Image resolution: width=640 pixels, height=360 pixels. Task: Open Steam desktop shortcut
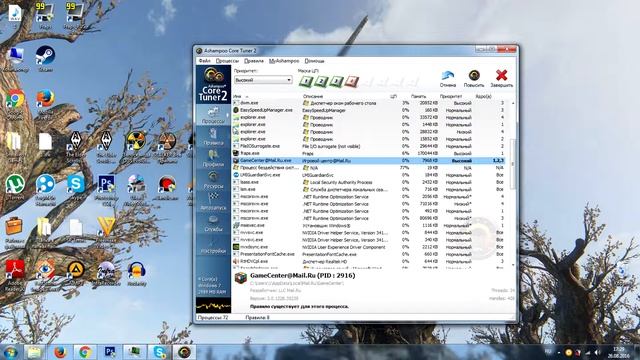[x=45, y=58]
